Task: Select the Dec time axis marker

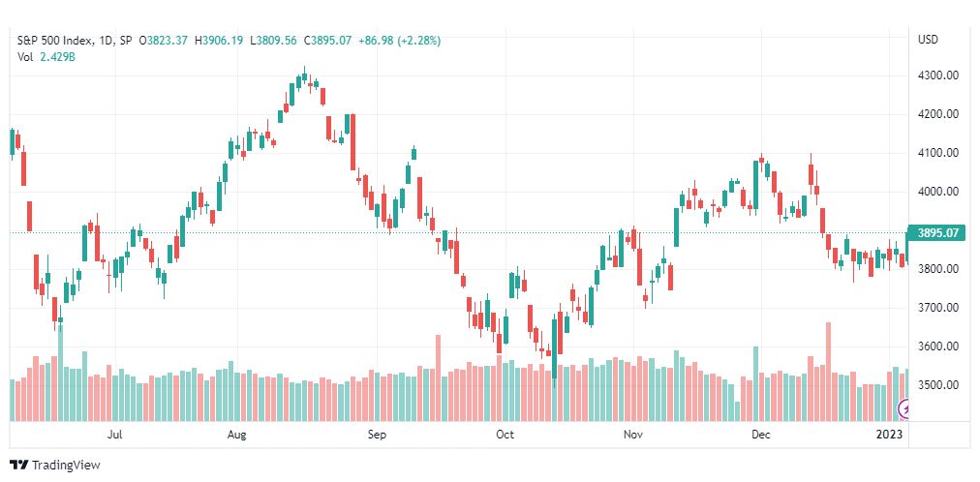Action: click(x=761, y=434)
